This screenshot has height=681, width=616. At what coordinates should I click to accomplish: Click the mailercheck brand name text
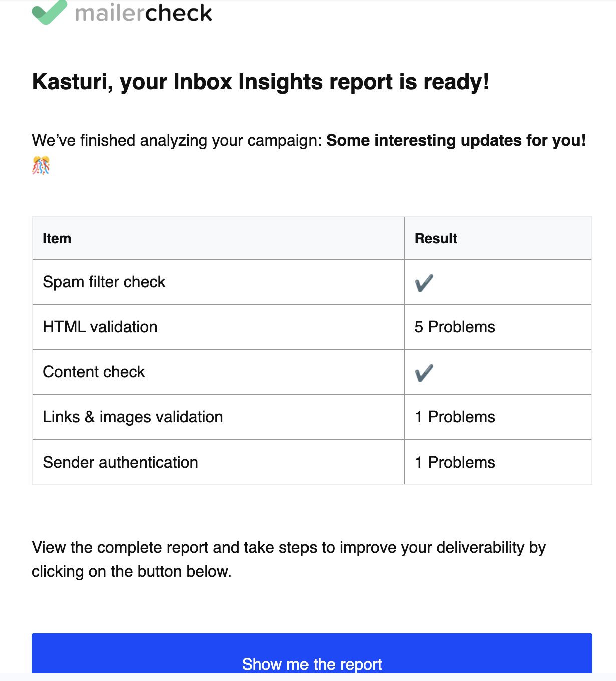point(143,13)
